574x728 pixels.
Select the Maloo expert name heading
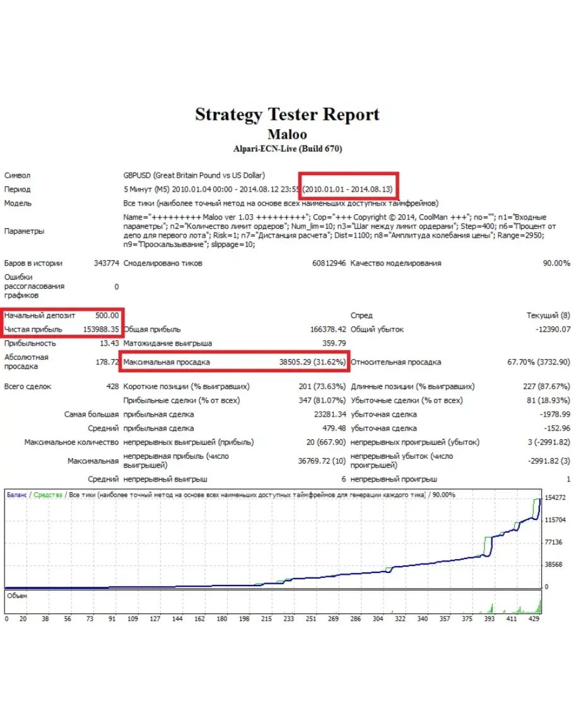click(x=287, y=134)
